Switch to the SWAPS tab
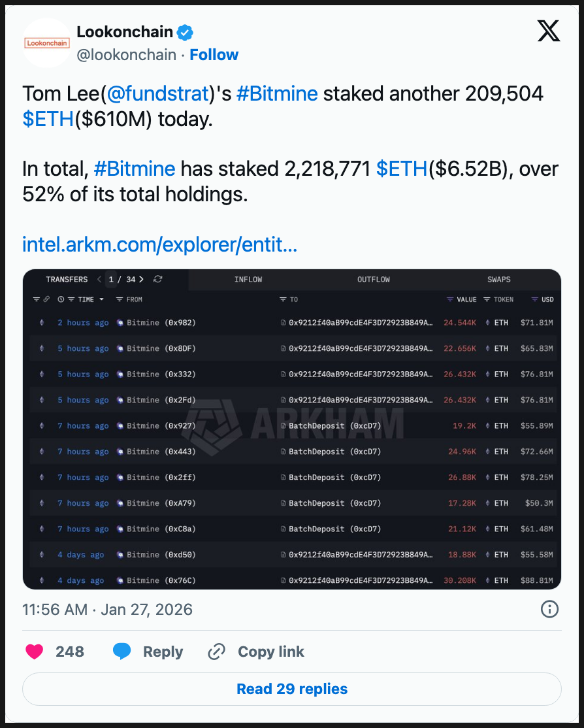Viewport: 584px width, 728px height. [x=498, y=280]
